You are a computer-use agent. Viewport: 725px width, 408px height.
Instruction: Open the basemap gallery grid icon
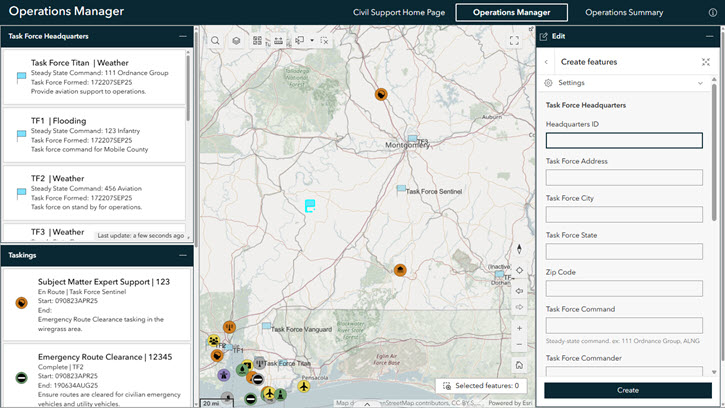coord(257,41)
